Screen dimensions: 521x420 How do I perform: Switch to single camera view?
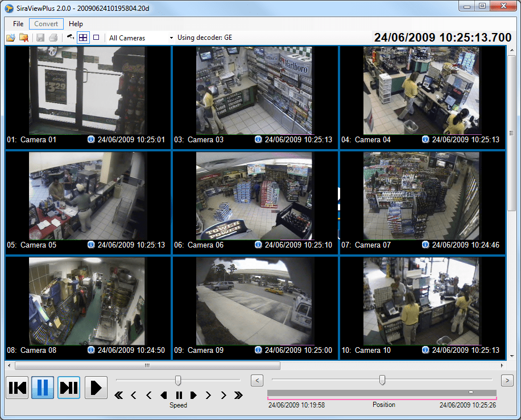click(96, 37)
